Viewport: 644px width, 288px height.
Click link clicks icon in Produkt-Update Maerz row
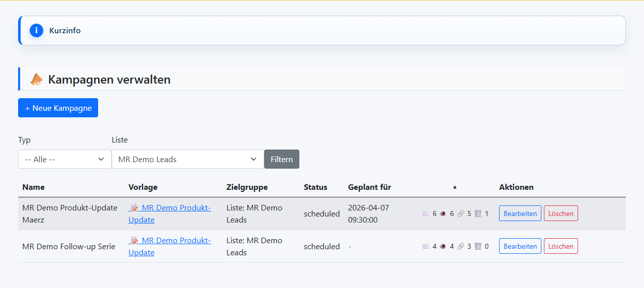coord(460,213)
